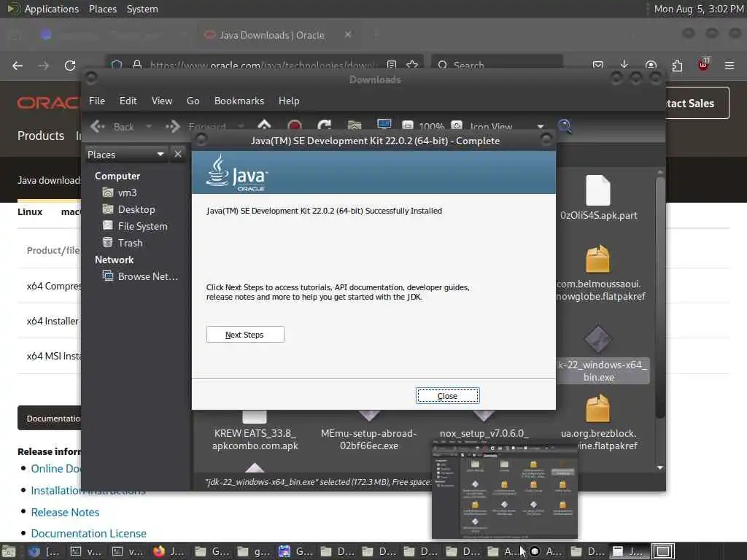Select the jdk-22_windows-x64_bin.exe file icon
The image size is (747, 560).
598,340
